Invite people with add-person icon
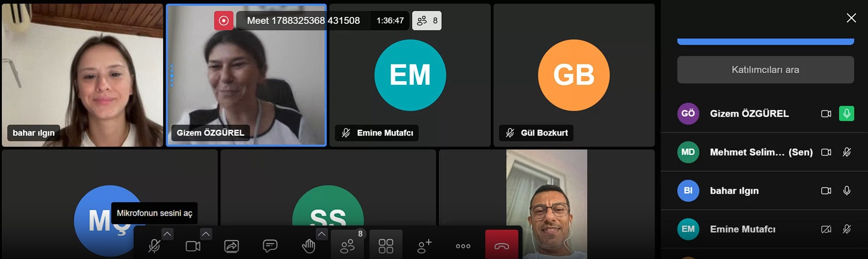 coord(424,246)
